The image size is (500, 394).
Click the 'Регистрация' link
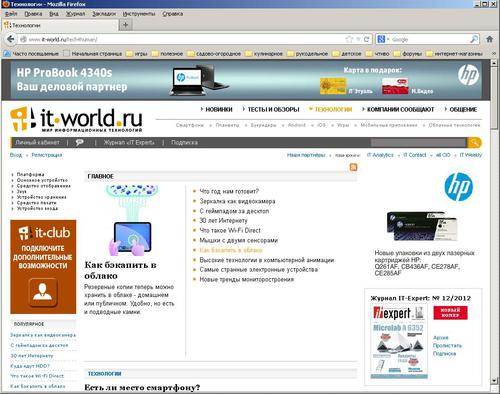[x=47, y=155]
